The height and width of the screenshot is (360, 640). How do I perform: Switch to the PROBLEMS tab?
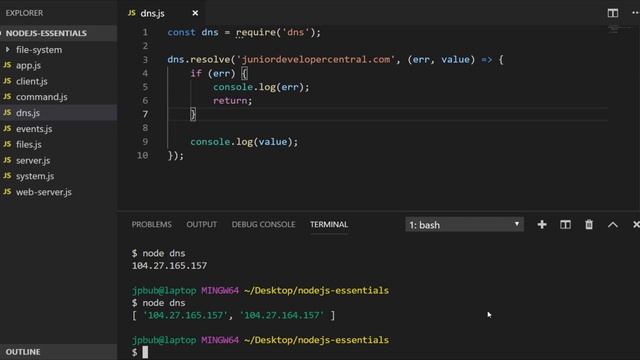151,224
